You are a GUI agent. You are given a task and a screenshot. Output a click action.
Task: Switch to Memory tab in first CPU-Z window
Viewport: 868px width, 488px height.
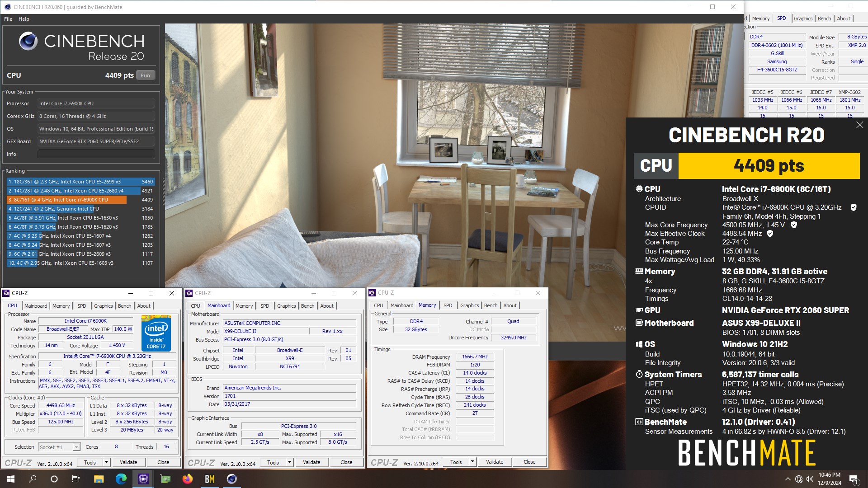[61, 306]
